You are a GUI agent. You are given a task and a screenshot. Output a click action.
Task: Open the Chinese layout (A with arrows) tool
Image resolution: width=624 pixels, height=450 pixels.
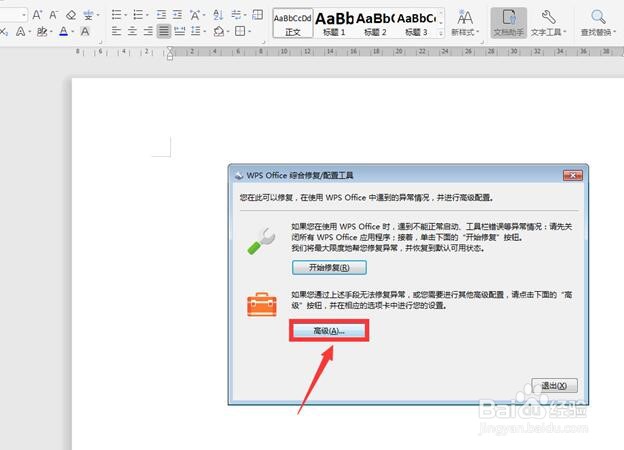(195, 15)
